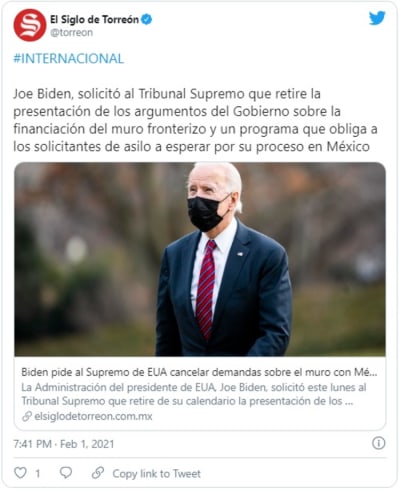The image size is (400, 491).
Task: Click the article description starting La Administración
Action: [x=194, y=394]
